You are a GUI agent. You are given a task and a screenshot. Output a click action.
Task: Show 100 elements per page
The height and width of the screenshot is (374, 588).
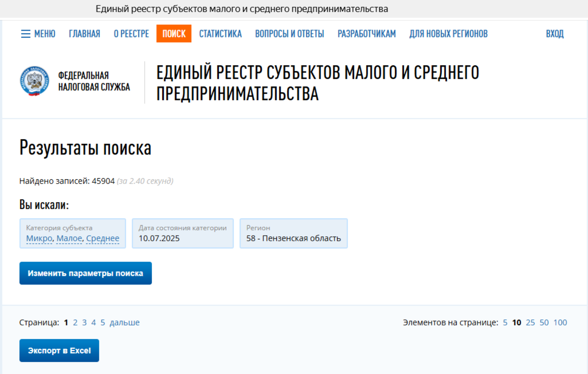click(560, 323)
